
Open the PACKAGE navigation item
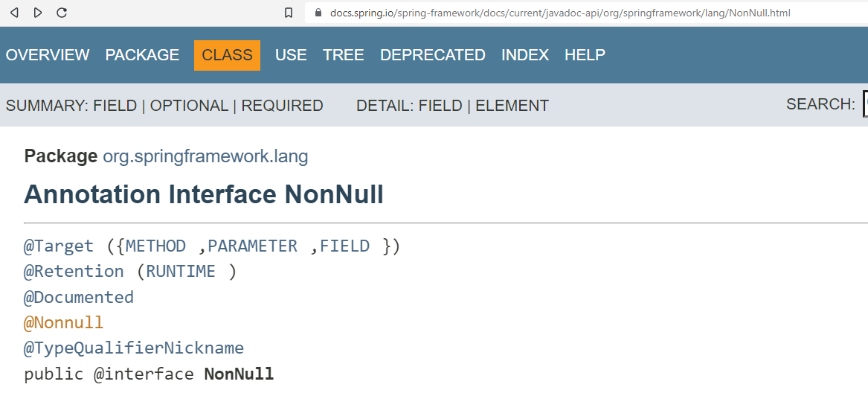(142, 55)
